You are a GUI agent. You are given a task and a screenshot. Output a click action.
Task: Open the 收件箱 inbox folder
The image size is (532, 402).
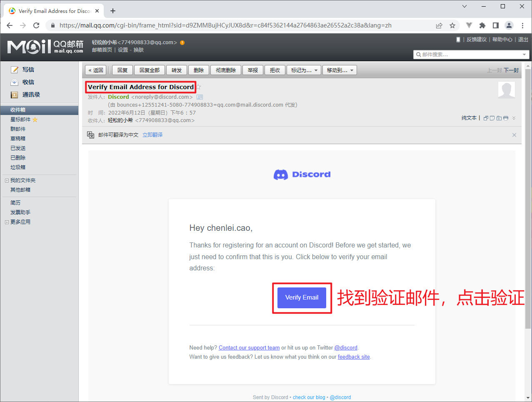pyautogui.click(x=39, y=110)
